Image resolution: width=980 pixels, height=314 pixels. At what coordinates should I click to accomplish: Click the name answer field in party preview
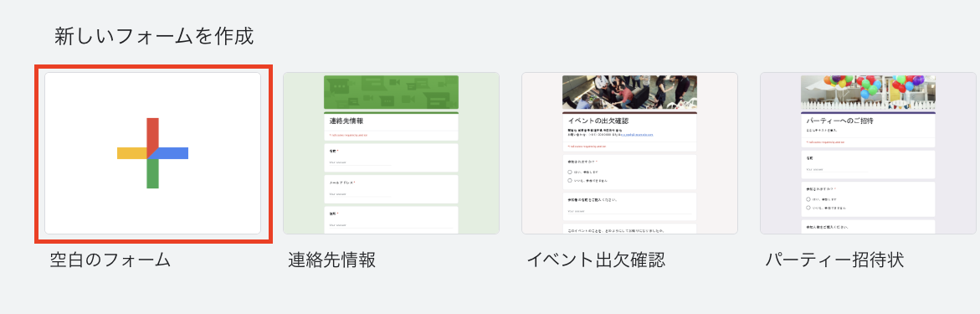[837, 169]
